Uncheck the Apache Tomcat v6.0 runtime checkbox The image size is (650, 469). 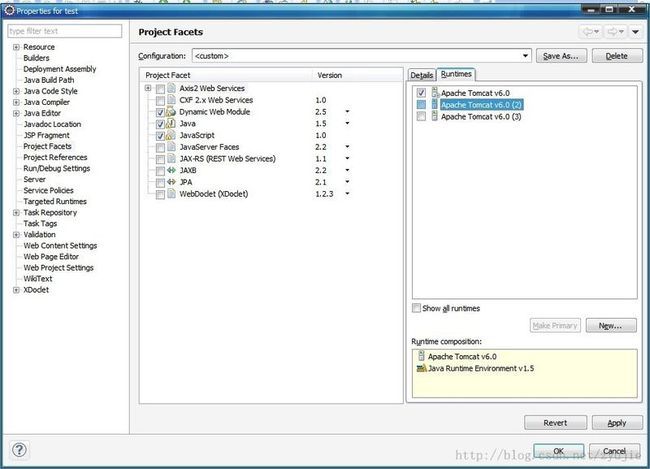421,92
